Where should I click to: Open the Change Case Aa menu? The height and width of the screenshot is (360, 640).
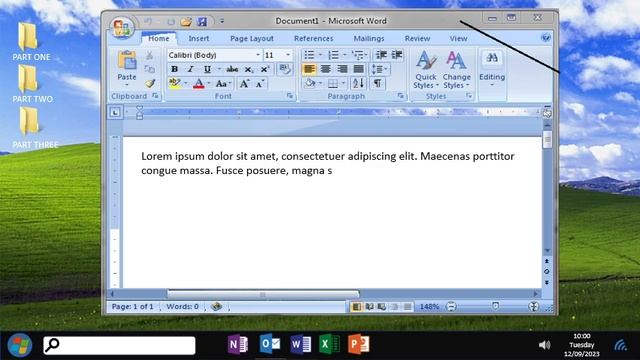tap(223, 84)
